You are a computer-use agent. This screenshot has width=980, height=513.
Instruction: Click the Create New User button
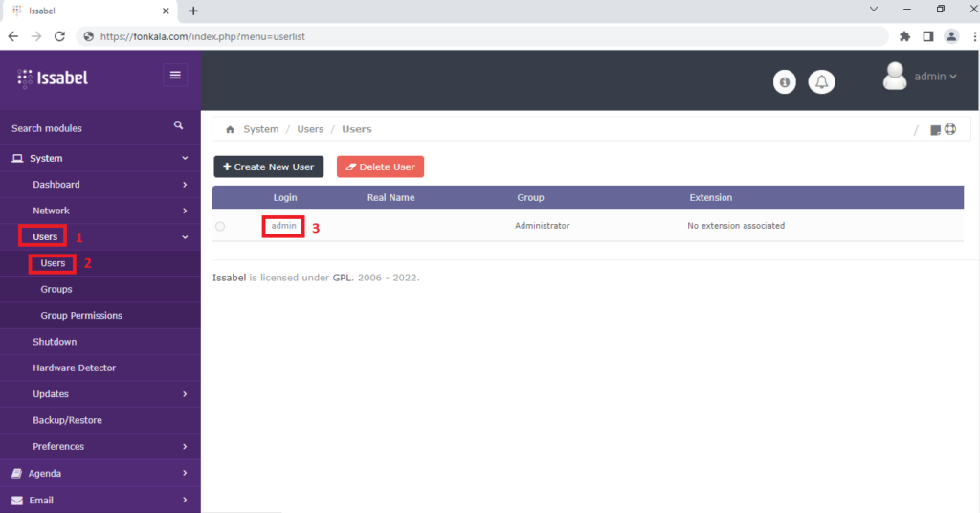269,167
